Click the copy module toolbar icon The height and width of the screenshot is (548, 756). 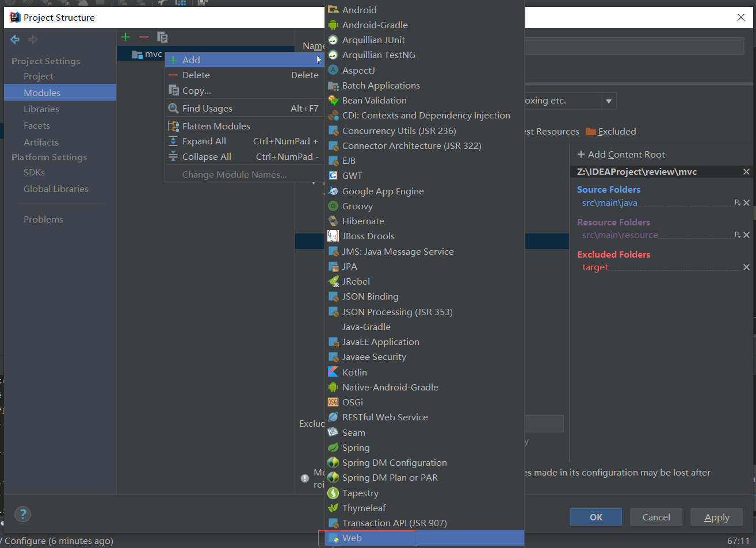pos(162,37)
